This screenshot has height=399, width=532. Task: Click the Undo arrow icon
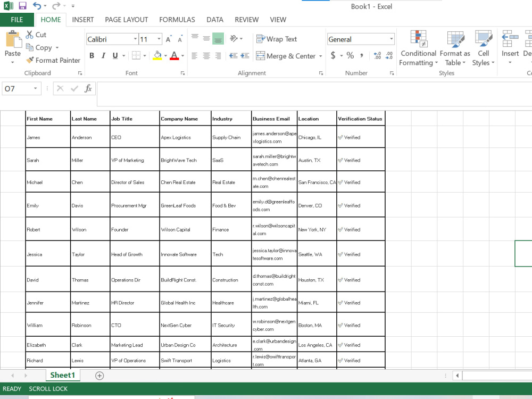pos(37,6)
